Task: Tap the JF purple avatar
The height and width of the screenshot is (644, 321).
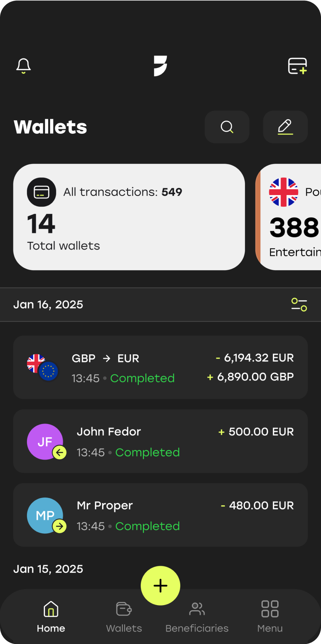Action: pos(45,442)
